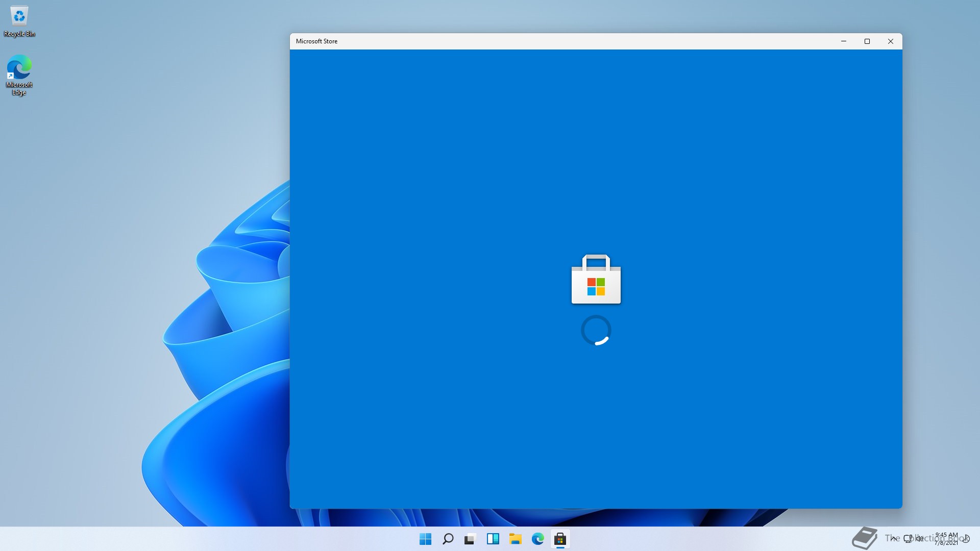
Task: Launch File Explorer from the taskbar
Action: 515,539
